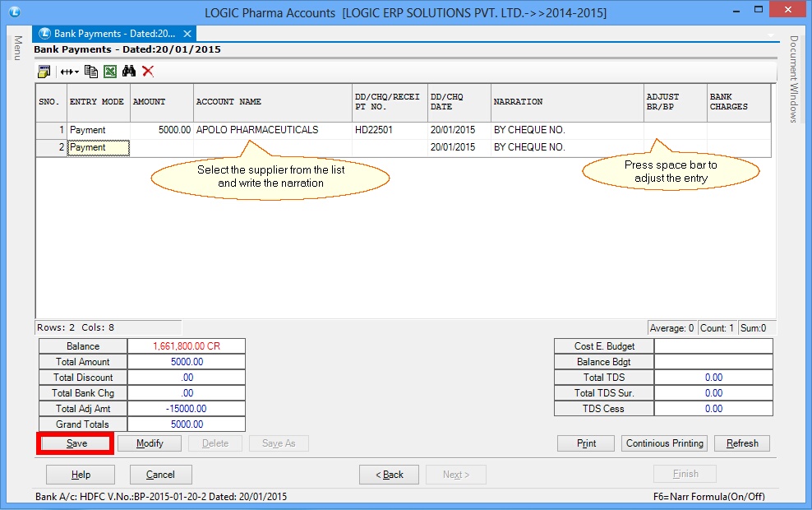Click the BANK CHARGES column header
Image resolution: width=812 pixels, height=510 pixels.
[739, 103]
